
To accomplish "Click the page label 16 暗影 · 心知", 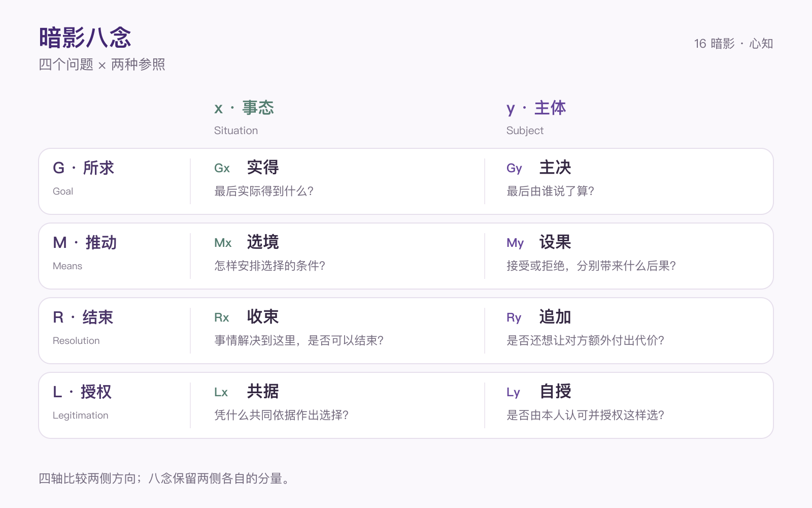I will [x=733, y=44].
